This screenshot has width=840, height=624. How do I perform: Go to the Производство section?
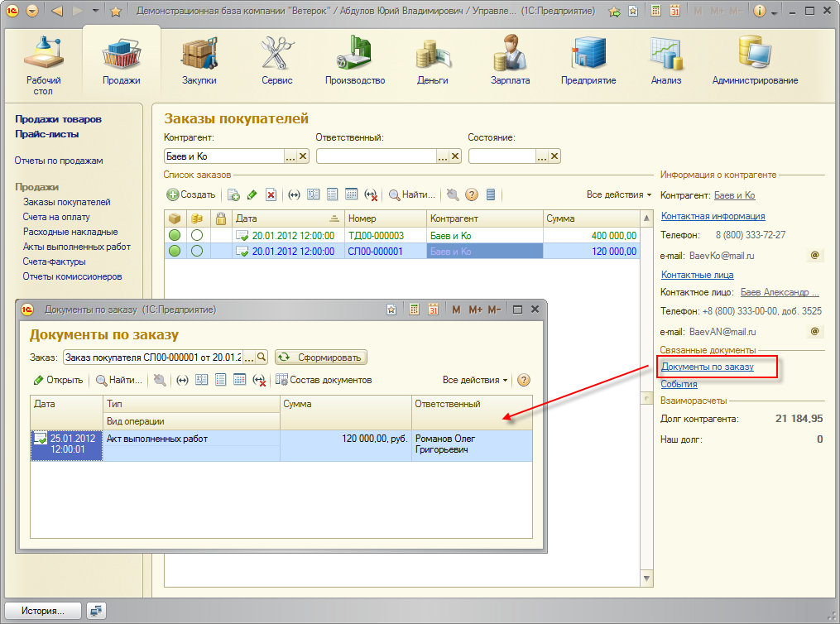coord(355,60)
